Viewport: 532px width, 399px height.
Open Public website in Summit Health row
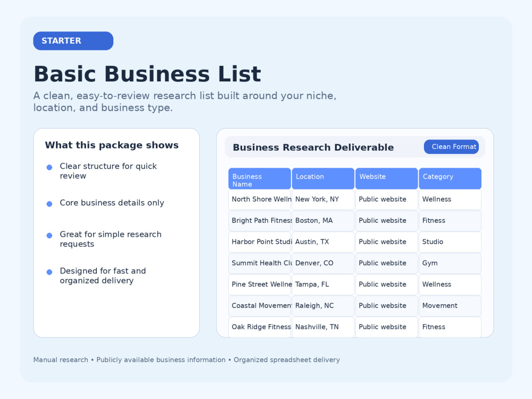386,263
